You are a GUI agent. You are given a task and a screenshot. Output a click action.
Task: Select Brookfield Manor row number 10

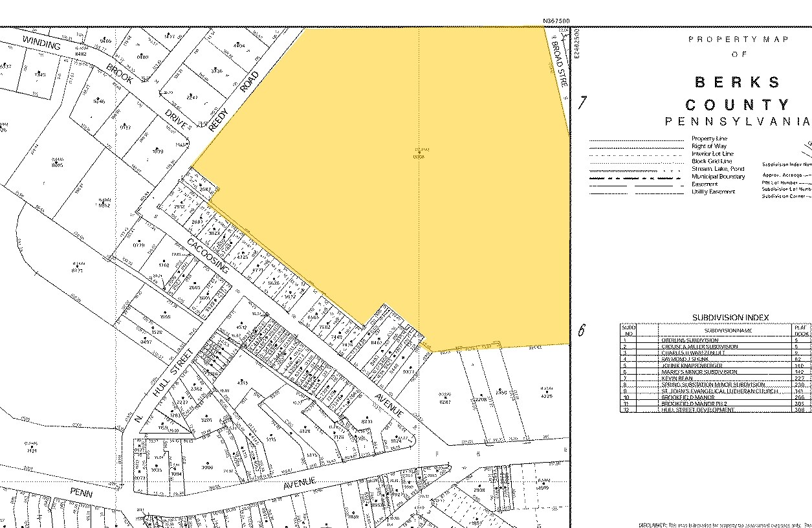[x=687, y=397]
